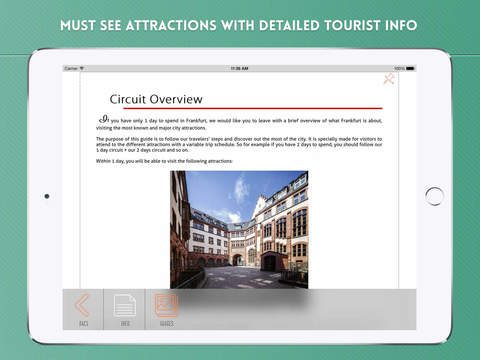This screenshot has width=480, height=360.
Task: Click the 100% battery percentage text
Action: pyautogui.click(x=399, y=68)
